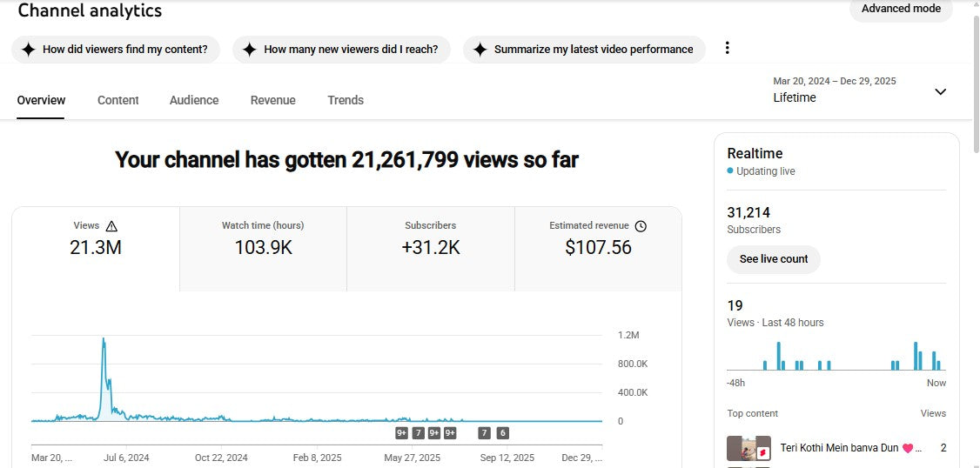The width and height of the screenshot is (980, 468).
Task: Switch to the Content tab
Action: 117,100
